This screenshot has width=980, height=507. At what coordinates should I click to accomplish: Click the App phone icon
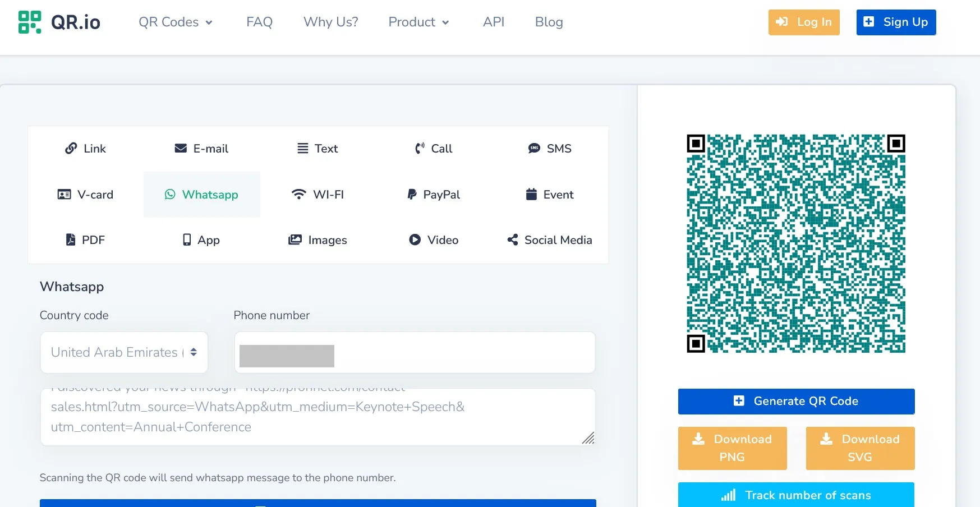tap(187, 240)
